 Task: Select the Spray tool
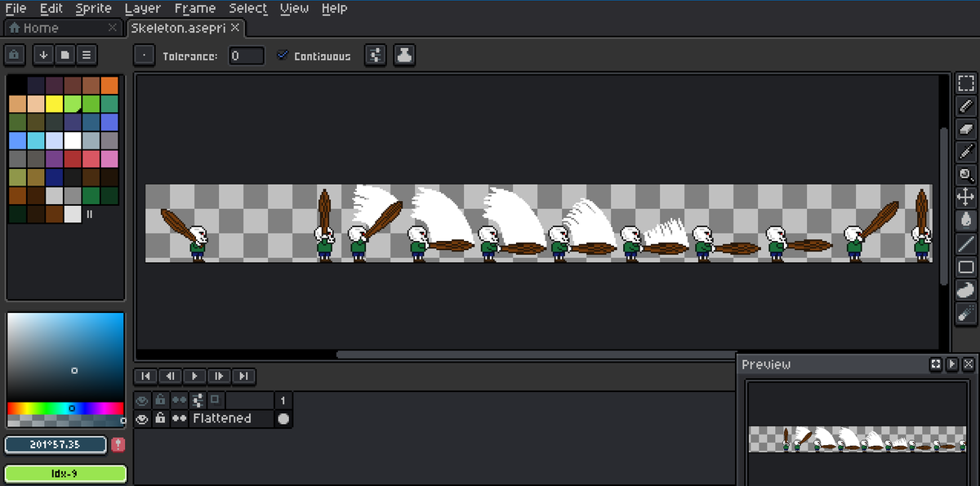pyautogui.click(x=965, y=313)
